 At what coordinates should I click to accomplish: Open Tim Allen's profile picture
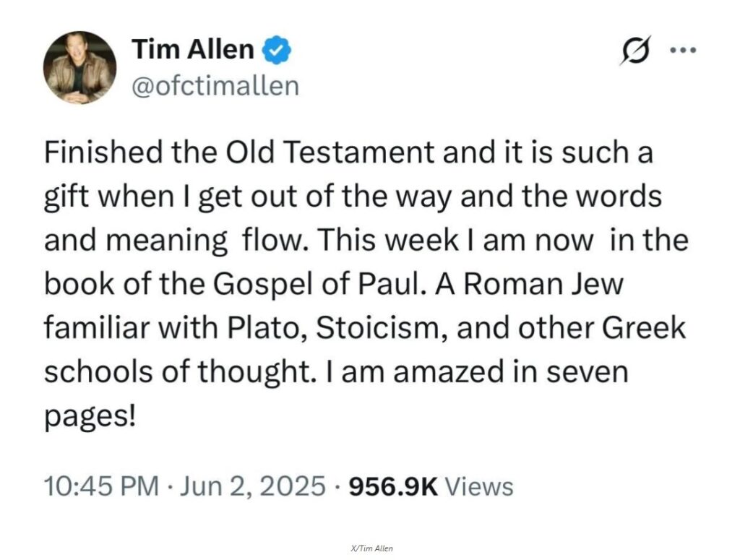click(x=80, y=67)
